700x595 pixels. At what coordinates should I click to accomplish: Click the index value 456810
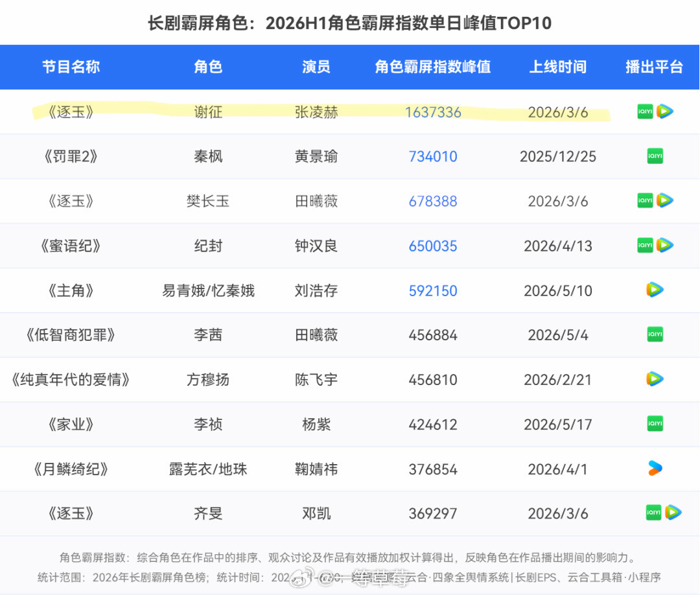[x=433, y=380]
